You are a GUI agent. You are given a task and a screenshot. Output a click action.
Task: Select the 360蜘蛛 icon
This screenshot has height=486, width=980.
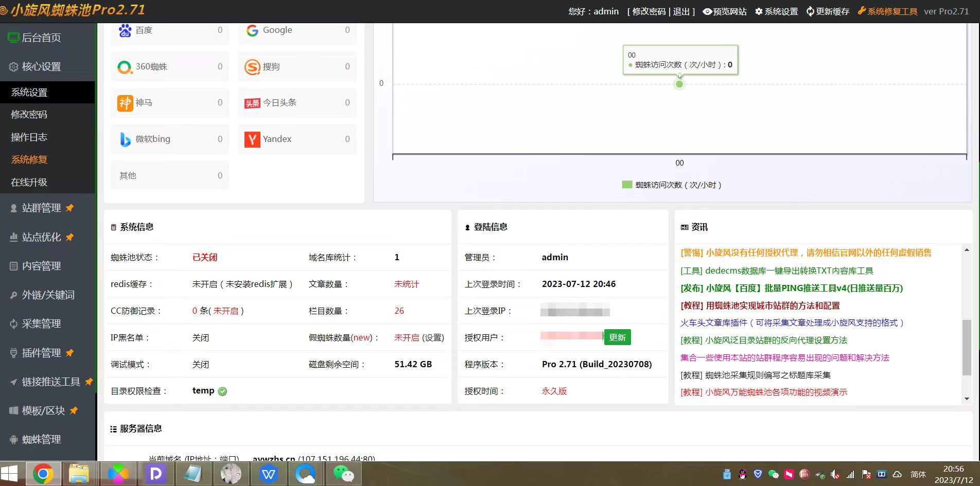[x=125, y=67]
